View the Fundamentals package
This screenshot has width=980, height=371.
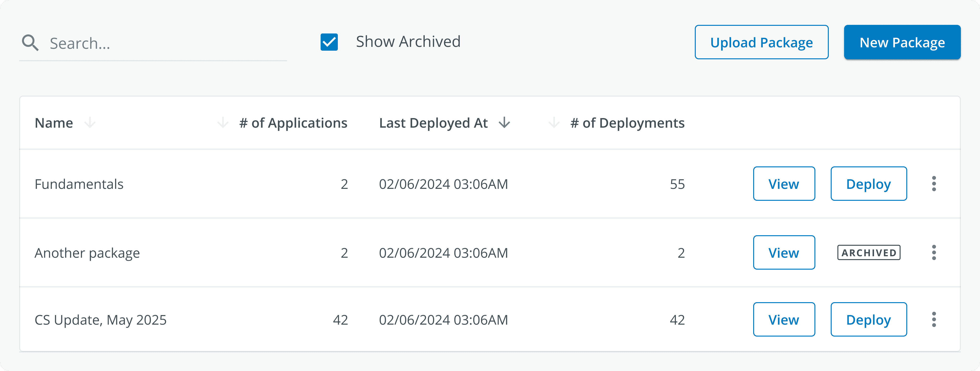click(x=784, y=184)
